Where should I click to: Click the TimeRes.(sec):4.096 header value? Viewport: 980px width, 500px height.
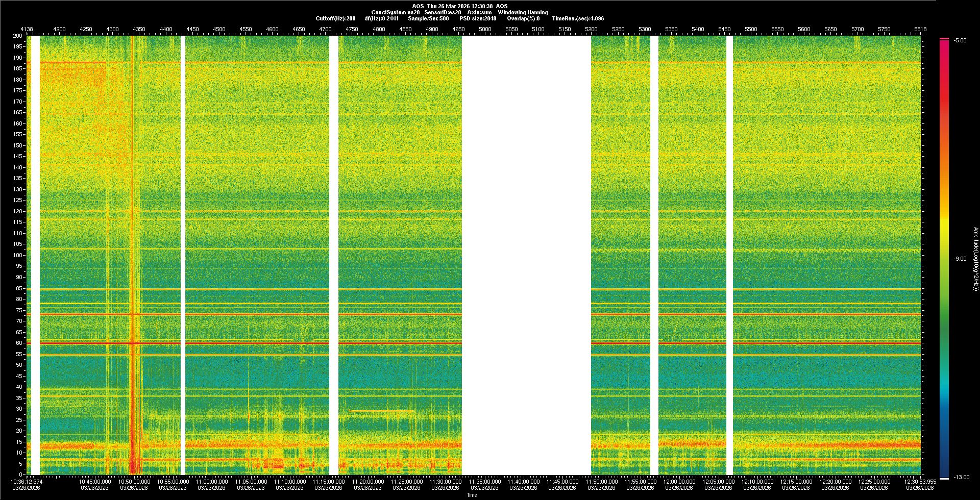578,19
